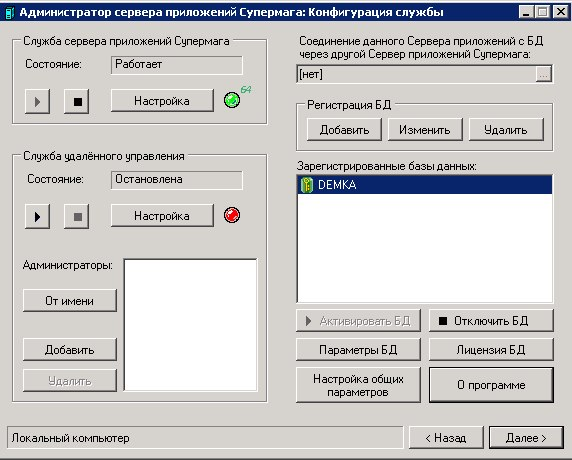Open Настройка for remote management service
The height and width of the screenshot is (460, 572).
pos(162,216)
